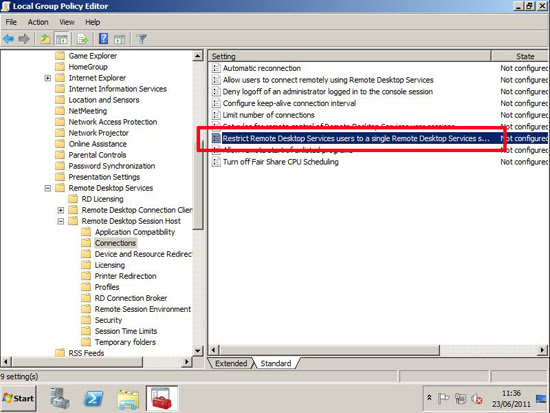Click network tray icon
The width and height of the screenshot is (550, 413).
(x=461, y=398)
